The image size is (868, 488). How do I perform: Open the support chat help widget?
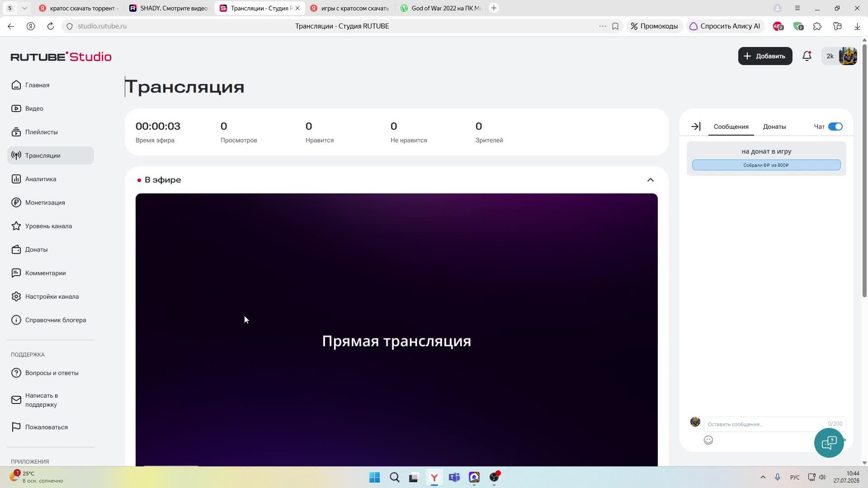tap(829, 443)
